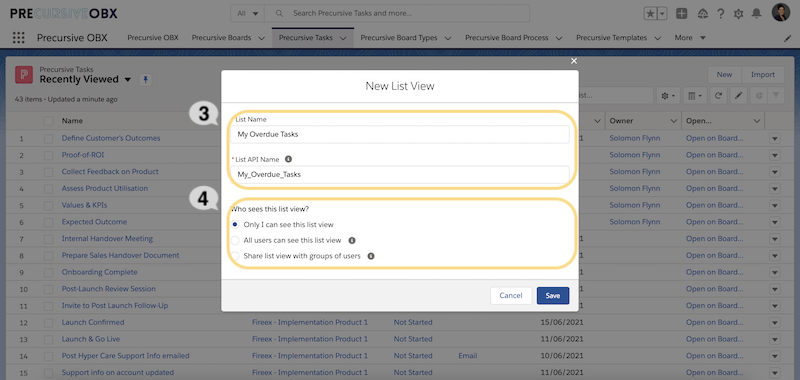Pin the Recently Viewed list view
The height and width of the screenshot is (380, 800).
pyautogui.click(x=145, y=80)
